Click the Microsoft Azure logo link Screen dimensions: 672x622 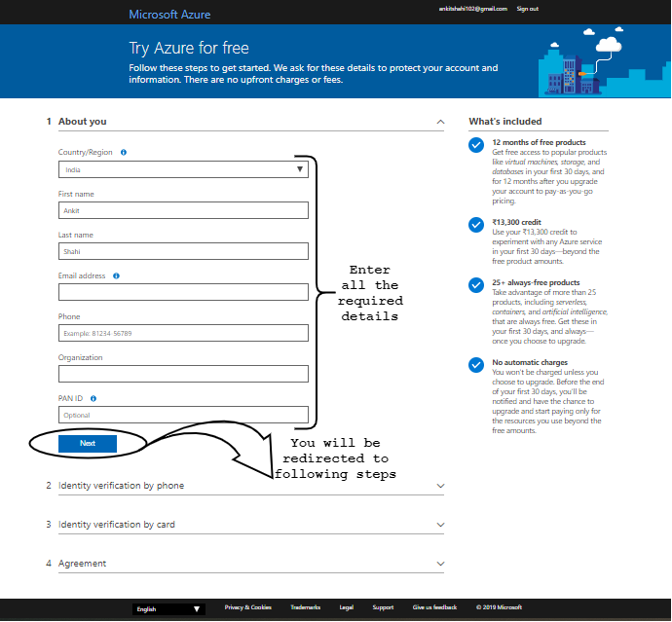pos(169,15)
